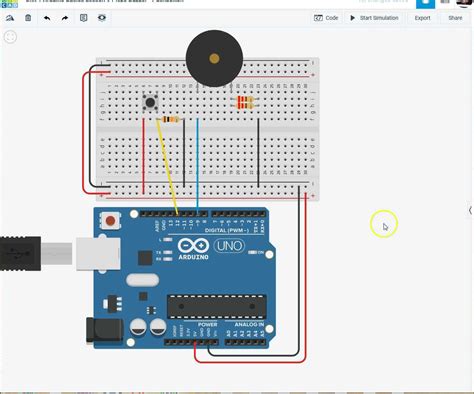Open the notes tool

[x=84, y=18]
